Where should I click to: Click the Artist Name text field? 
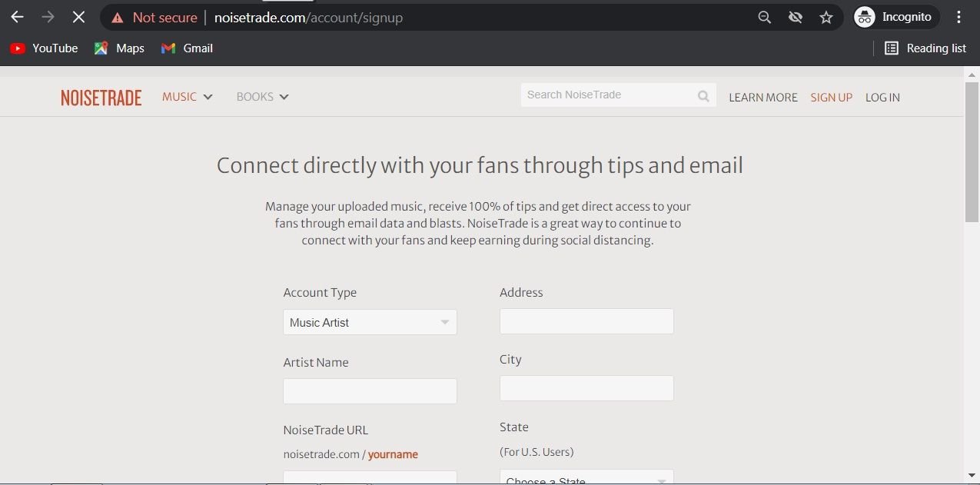pos(370,391)
